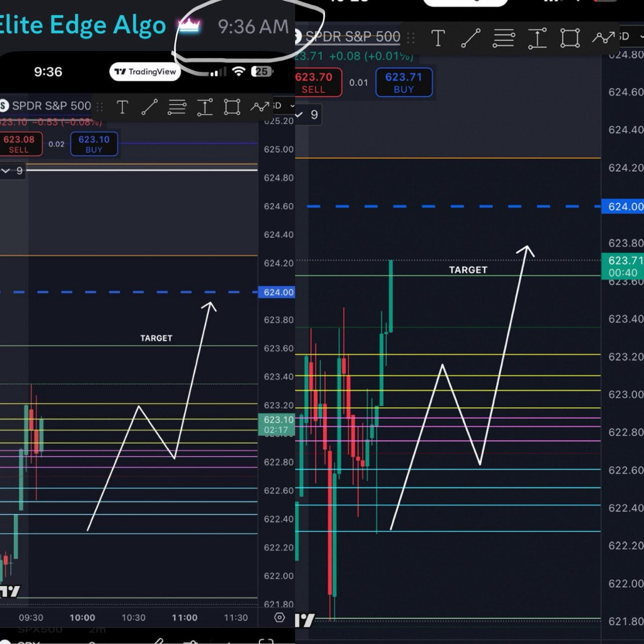Pick the horizontal lines tool in right chart
The image size is (644, 644).
(504, 38)
